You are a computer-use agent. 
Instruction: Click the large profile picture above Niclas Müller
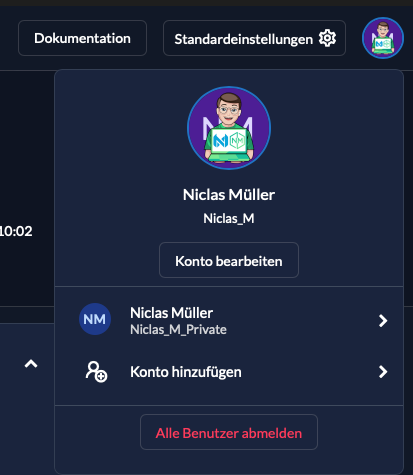229,128
